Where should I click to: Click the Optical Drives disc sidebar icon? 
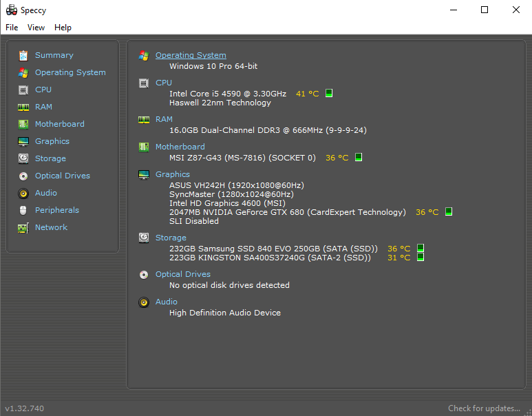pos(23,176)
